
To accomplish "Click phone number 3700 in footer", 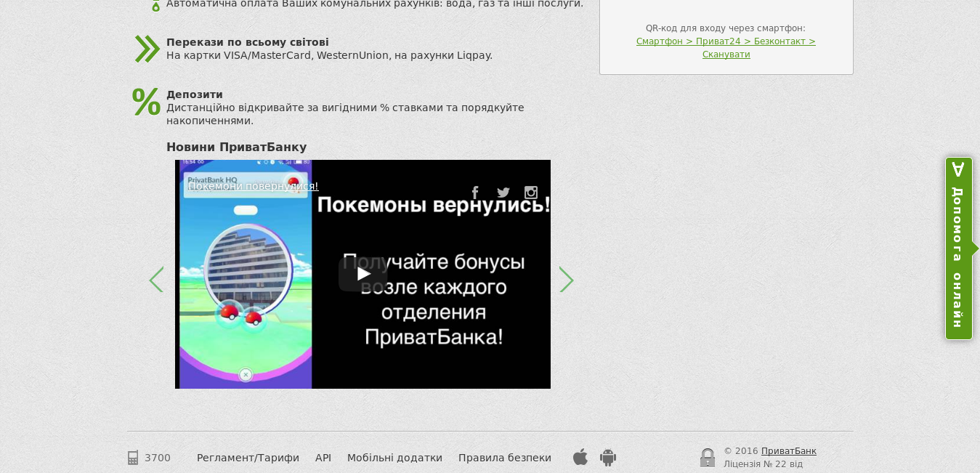I will pyautogui.click(x=158, y=458).
